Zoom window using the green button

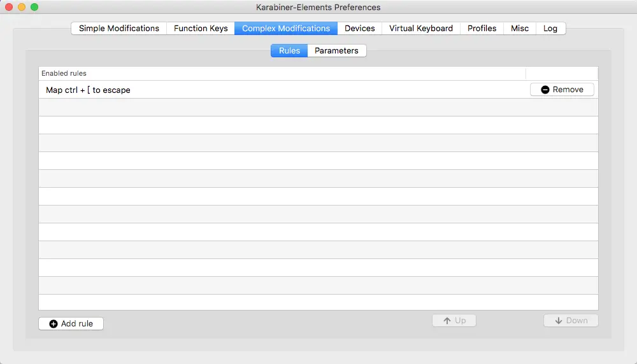tap(34, 7)
